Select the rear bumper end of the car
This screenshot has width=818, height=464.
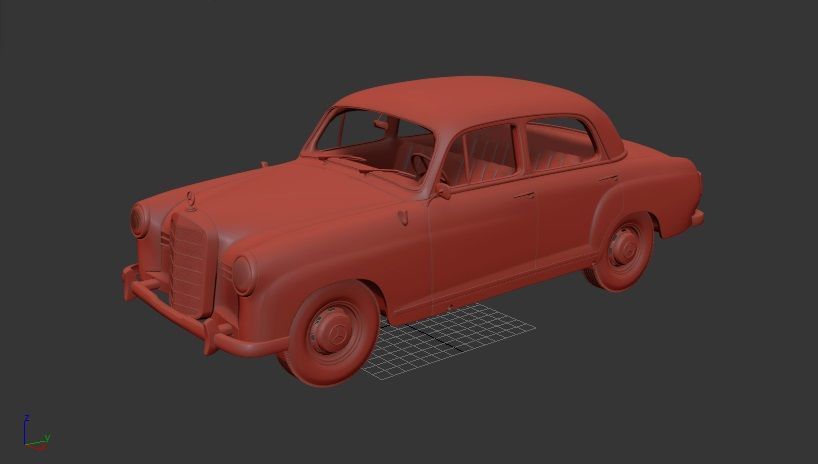(x=697, y=217)
